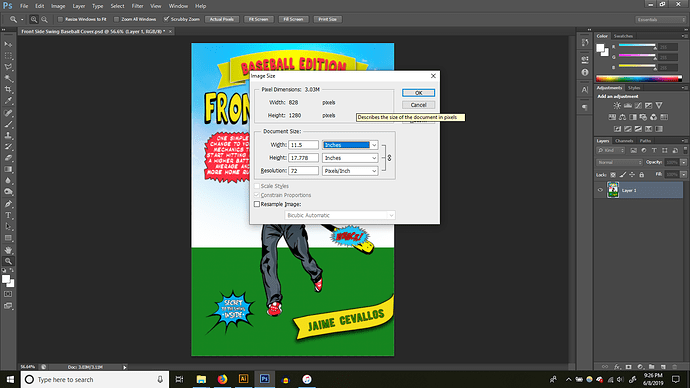The width and height of the screenshot is (690, 388).
Task: Select the Crop tool in toolbar
Action: click(8, 89)
